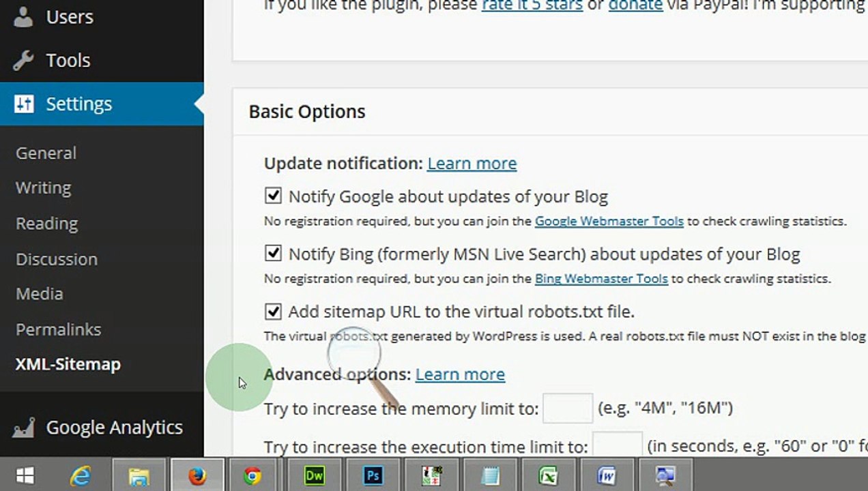Open the Google Webmaster Tools link
868x491 pixels.
[x=609, y=221]
